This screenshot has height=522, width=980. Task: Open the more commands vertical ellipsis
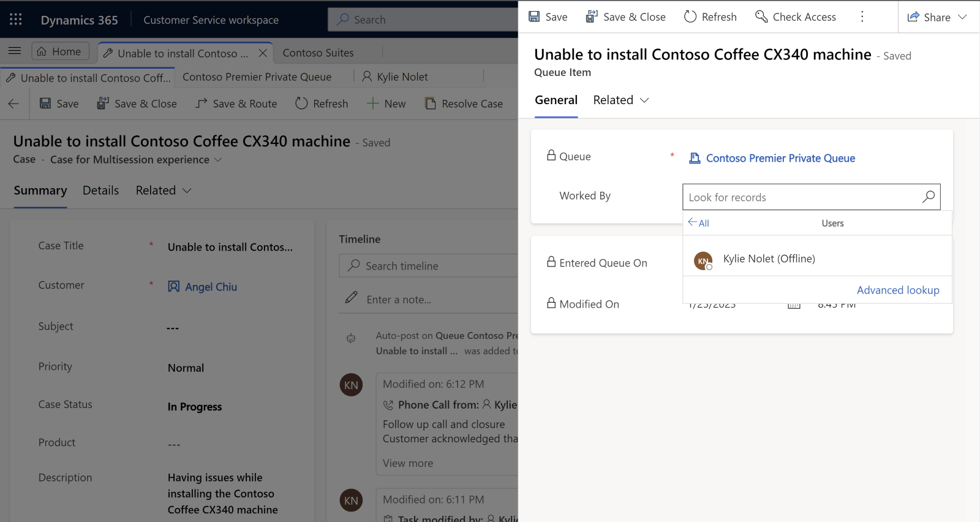[x=862, y=17]
